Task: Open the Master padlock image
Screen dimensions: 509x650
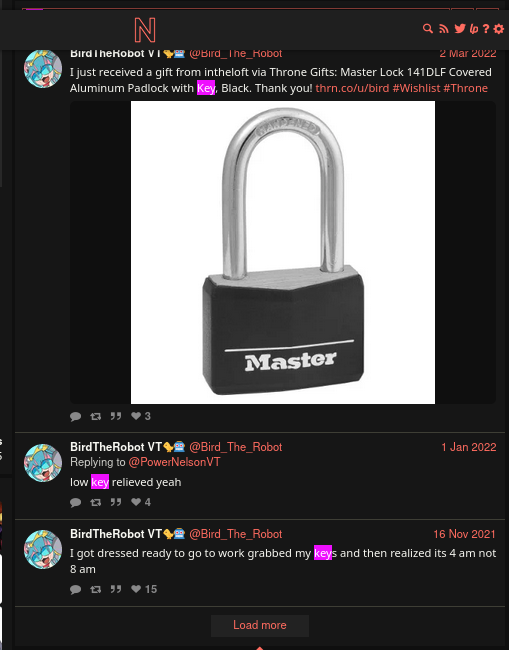Action: click(x=283, y=252)
